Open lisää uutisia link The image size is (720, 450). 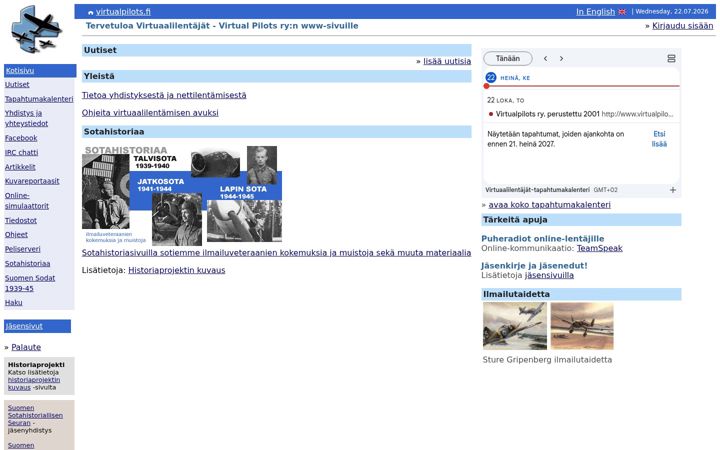447,61
